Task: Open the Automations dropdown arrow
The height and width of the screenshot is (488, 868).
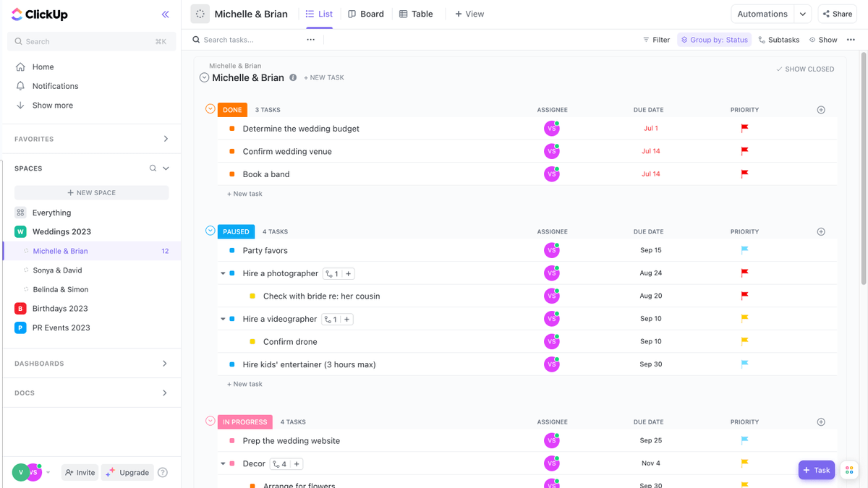Action: (801, 13)
